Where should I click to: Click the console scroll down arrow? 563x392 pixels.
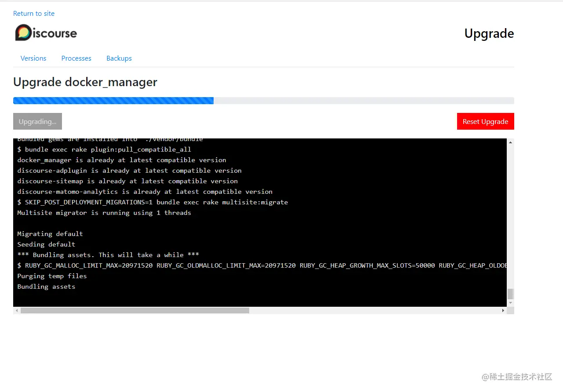[x=510, y=303]
